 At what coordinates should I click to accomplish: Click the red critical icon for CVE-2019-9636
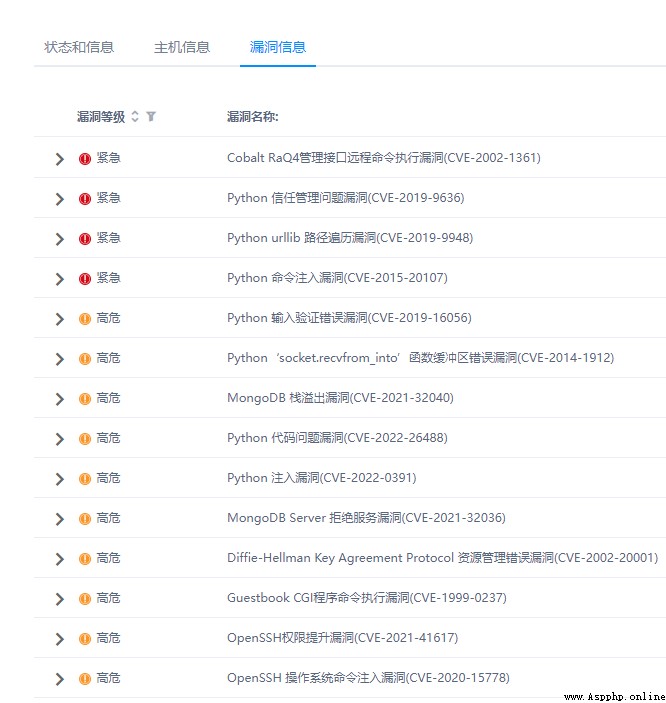tap(85, 199)
